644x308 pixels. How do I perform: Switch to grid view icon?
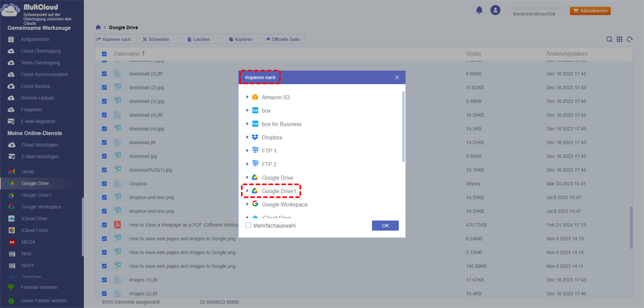(x=619, y=39)
